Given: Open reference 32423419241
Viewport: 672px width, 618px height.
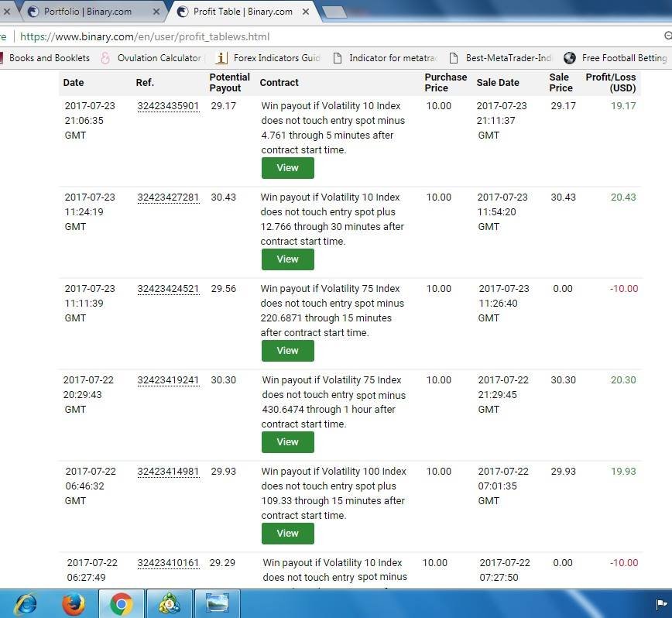Looking at the screenshot, I should click(169, 379).
